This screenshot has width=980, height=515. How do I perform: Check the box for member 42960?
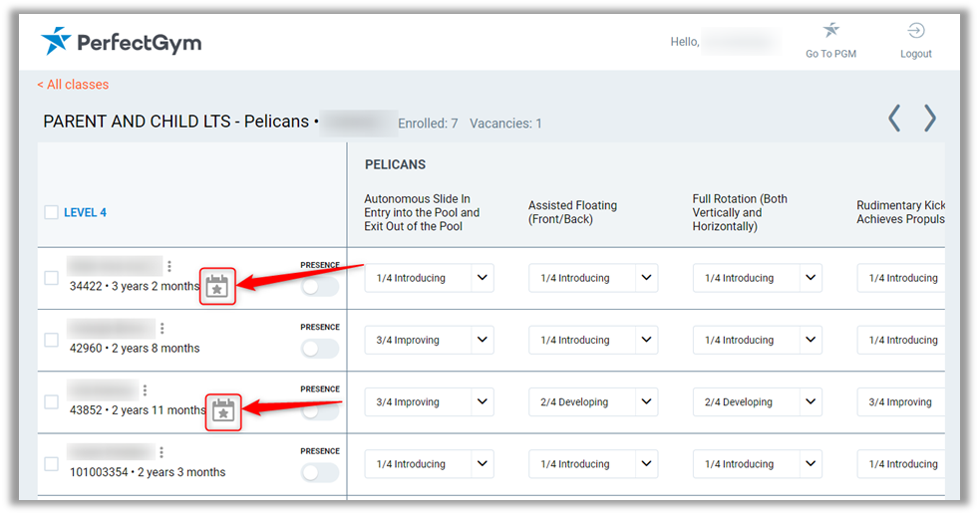[x=52, y=340]
